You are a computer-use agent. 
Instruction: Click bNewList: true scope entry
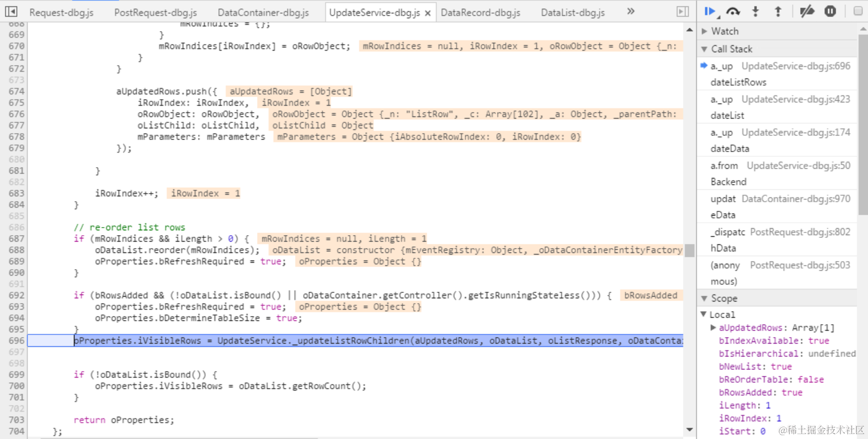pyautogui.click(x=755, y=367)
